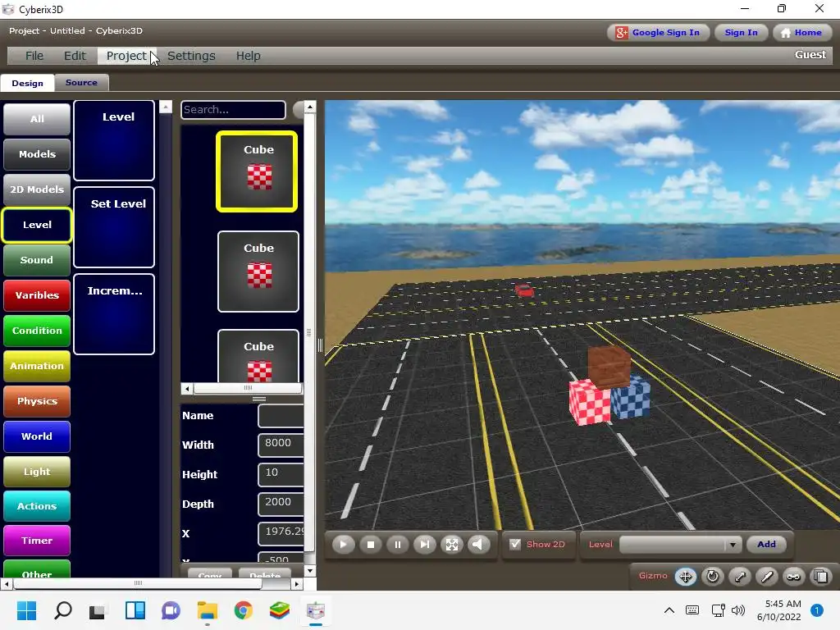Image resolution: width=840 pixels, height=630 pixels.
Task: Select the Timer category
Action: [x=37, y=541]
